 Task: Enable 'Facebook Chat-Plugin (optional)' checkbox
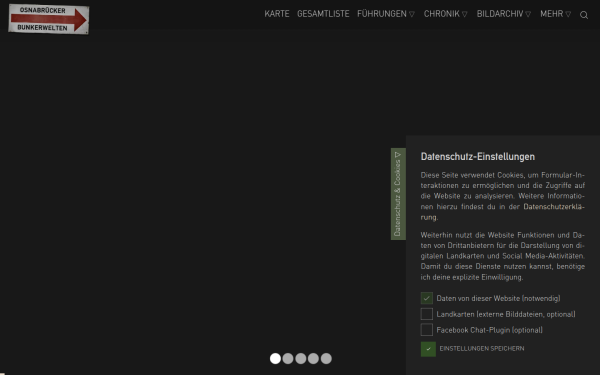click(427, 329)
